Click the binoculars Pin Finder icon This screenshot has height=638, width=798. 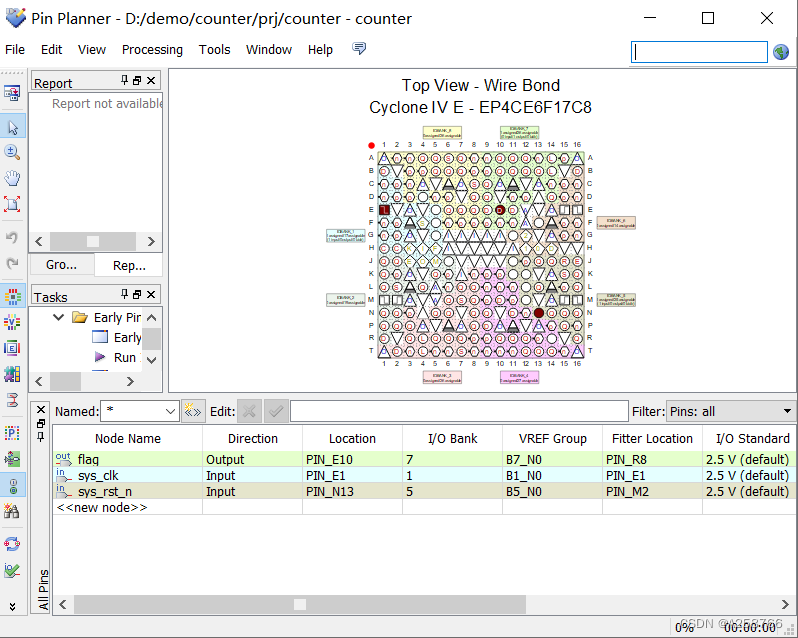[x=12, y=511]
